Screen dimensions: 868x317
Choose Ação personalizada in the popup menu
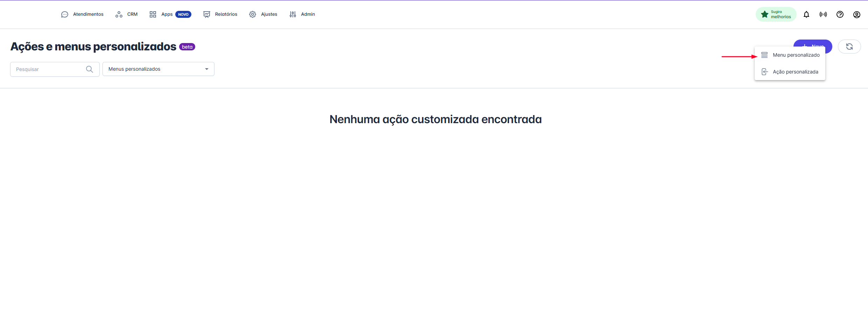(795, 72)
